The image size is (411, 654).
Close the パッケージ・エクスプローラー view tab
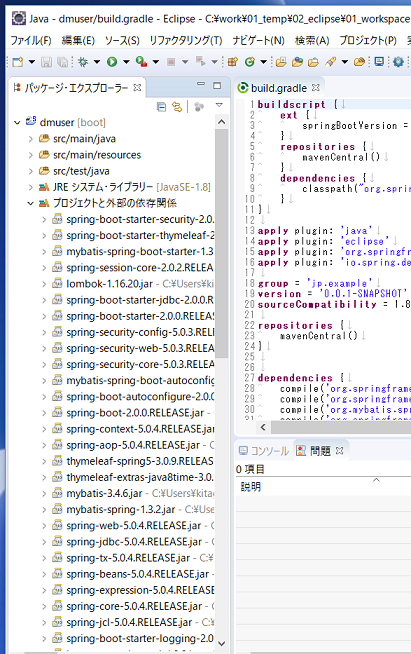137,88
